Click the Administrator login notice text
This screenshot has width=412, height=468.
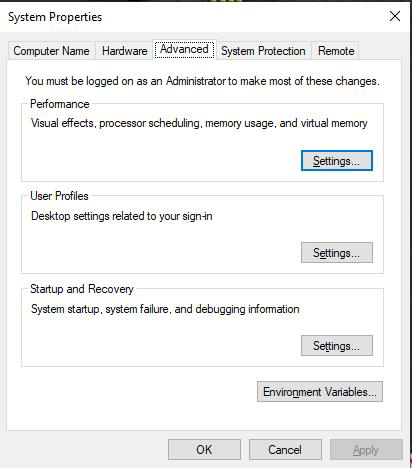(x=202, y=81)
